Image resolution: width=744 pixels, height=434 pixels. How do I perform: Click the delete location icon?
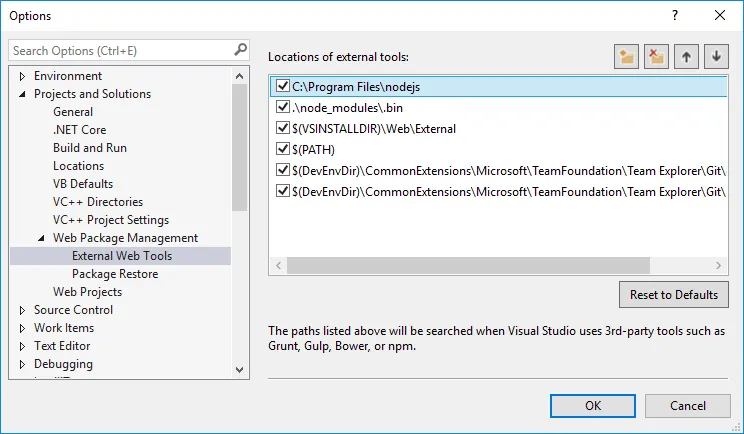[x=656, y=57]
